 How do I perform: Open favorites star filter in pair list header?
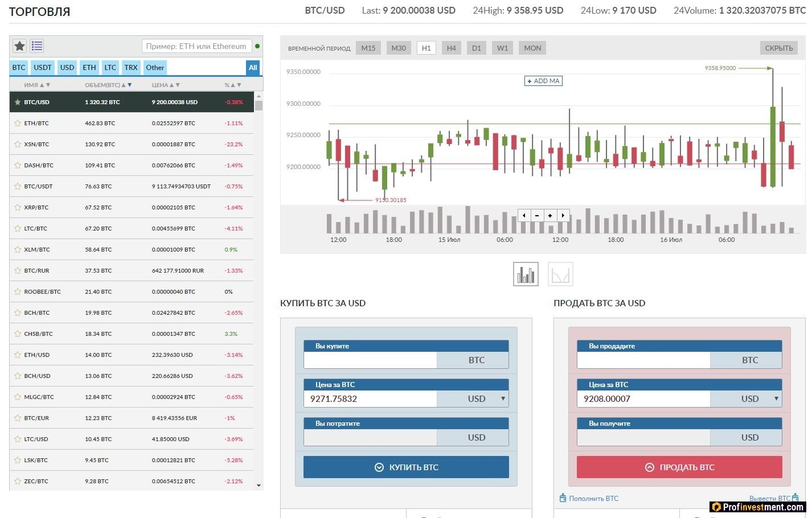tap(20, 46)
